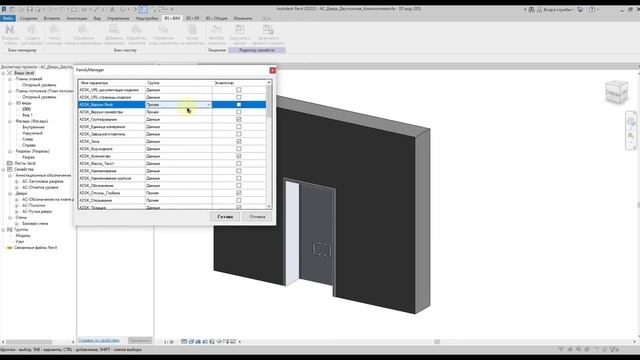This screenshot has height=360, width=640.
Task: Select the Базовая стена item in browser
Action: point(35,223)
